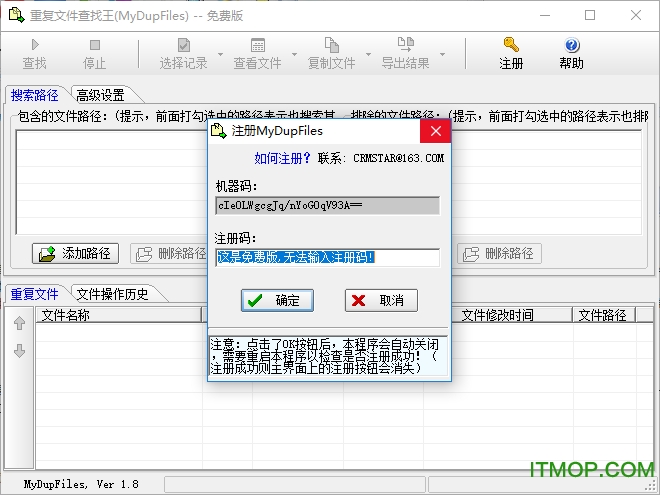Maximize the main MyDupFiles window
Screen dimensions: 660x495
pyautogui.click(x=590, y=16)
